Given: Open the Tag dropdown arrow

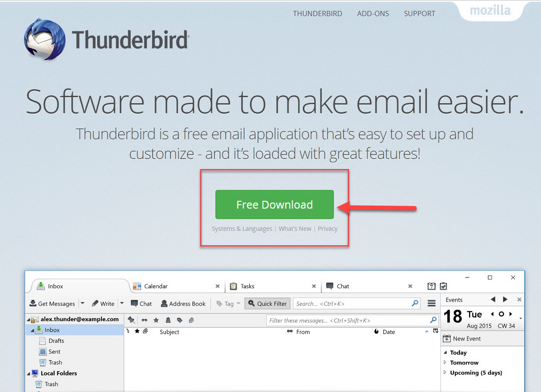Looking at the screenshot, I should point(238,304).
